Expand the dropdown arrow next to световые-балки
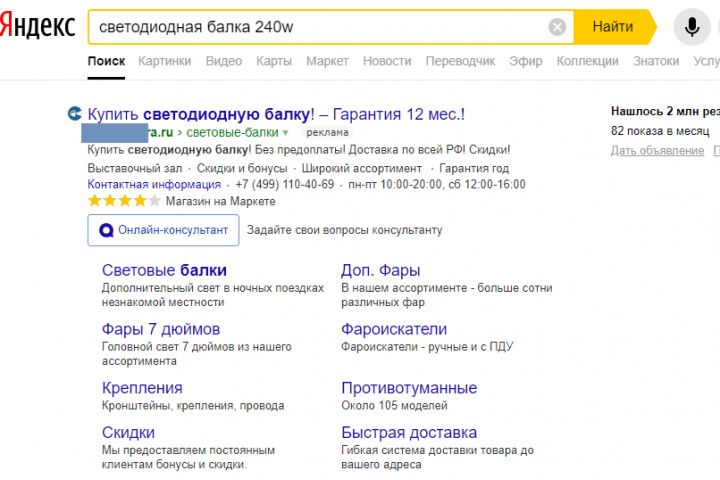 pyautogui.click(x=285, y=132)
